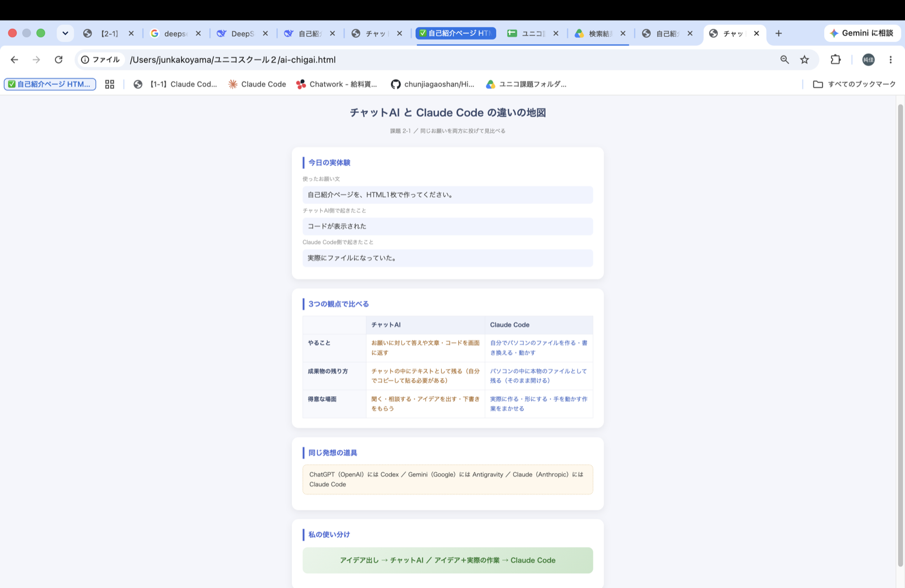Open the apps grid icon in bookmarks bar
Screen dimensions: 905x588
(110, 84)
